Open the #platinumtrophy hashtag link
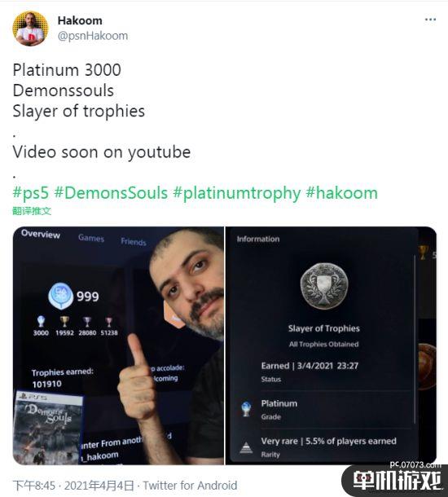Screen dimensions: 448x497 point(237,193)
